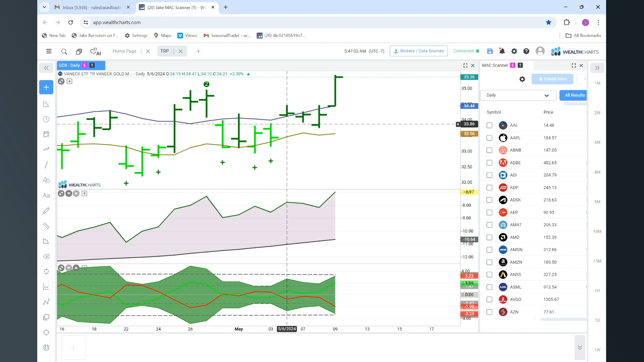
Task: Open the Vimeo bookmark
Action: (187, 36)
